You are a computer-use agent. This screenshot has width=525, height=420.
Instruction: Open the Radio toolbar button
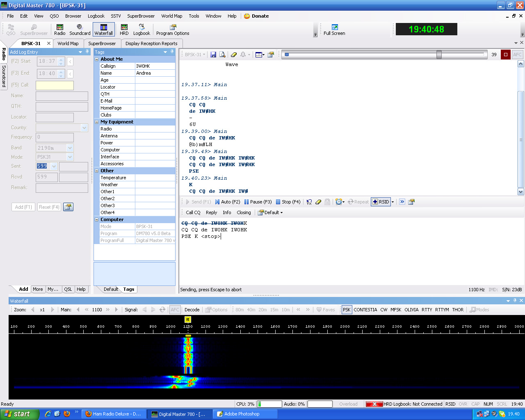coord(59,30)
